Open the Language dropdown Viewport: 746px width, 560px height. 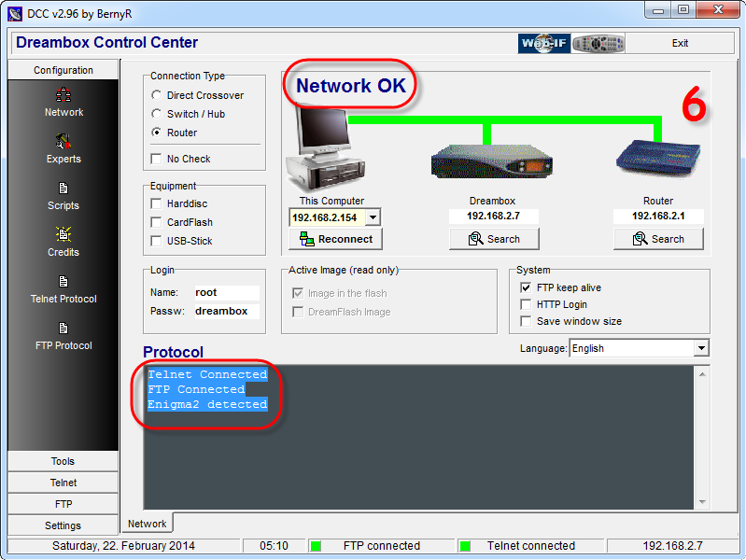click(701, 348)
